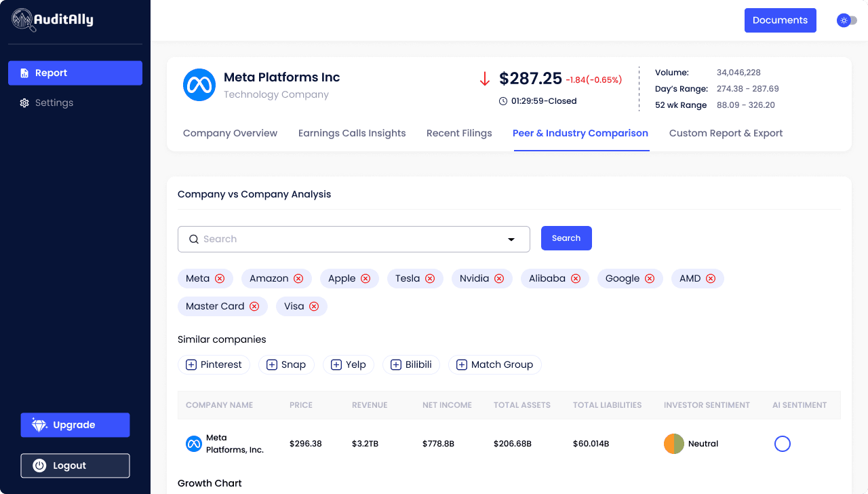The height and width of the screenshot is (494, 868).
Task: Click the $287.25 stock price
Action: point(530,79)
